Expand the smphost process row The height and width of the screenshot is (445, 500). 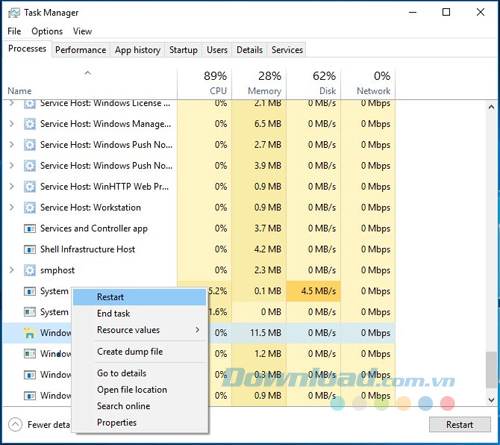pyautogui.click(x=12, y=270)
